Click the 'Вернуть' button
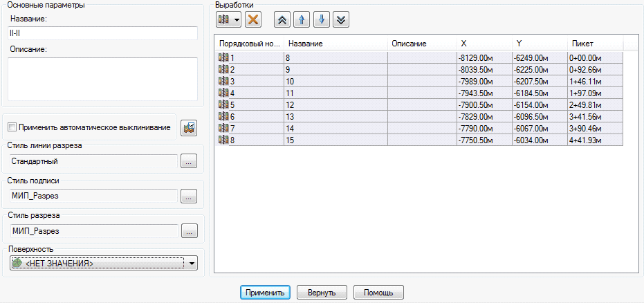The image size is (644, 303). [322, 293]
